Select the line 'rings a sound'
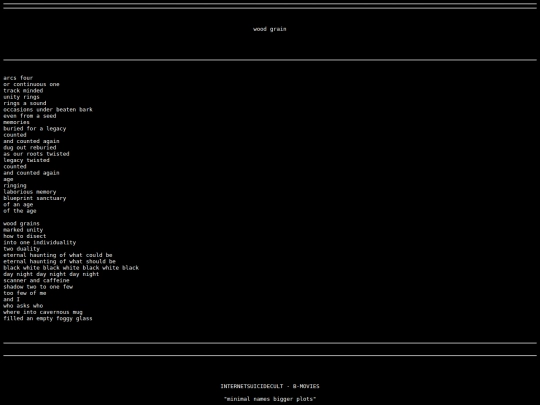The image size is (540, 405). [x=25, y=103]
